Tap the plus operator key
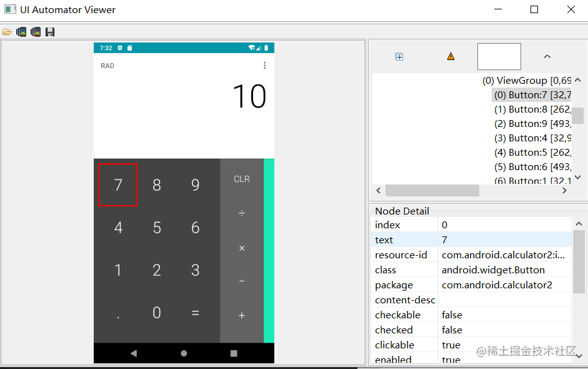588x369 pixels. pos(242,316)
